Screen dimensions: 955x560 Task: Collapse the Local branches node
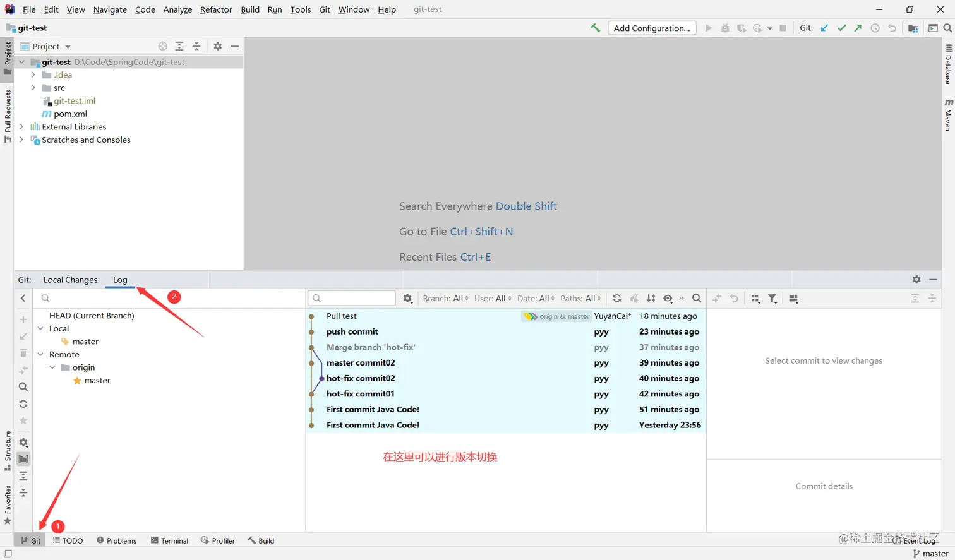(41, 328)
